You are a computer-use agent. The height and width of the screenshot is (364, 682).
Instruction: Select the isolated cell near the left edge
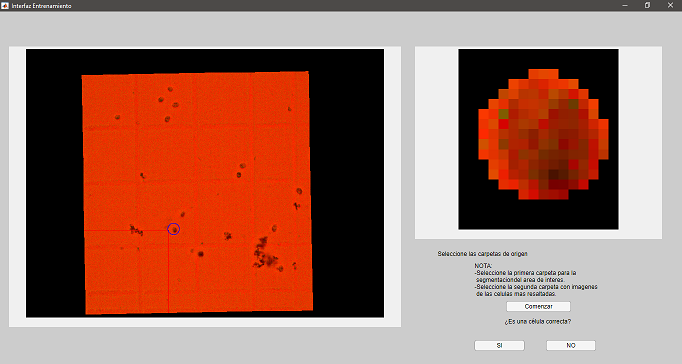[x=117, y=117]
